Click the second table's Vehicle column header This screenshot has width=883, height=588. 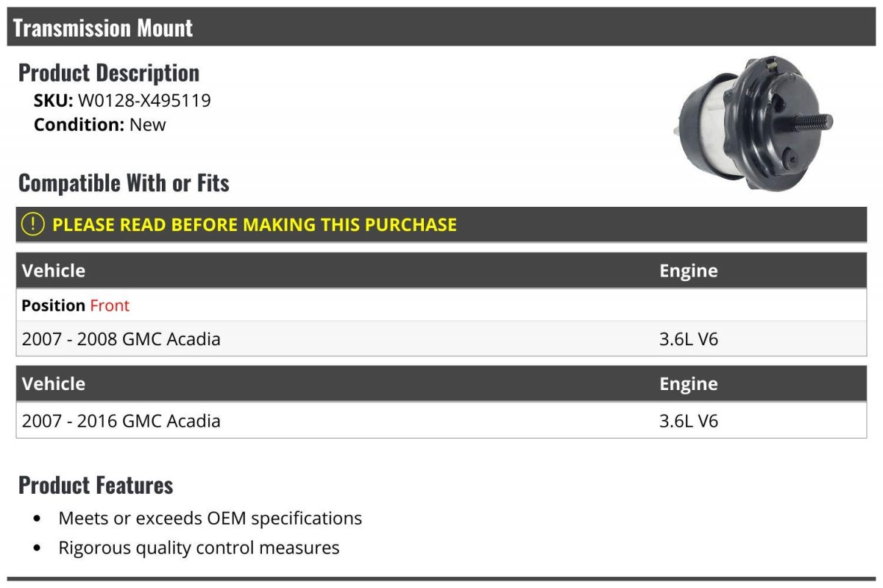pos(54,384)
